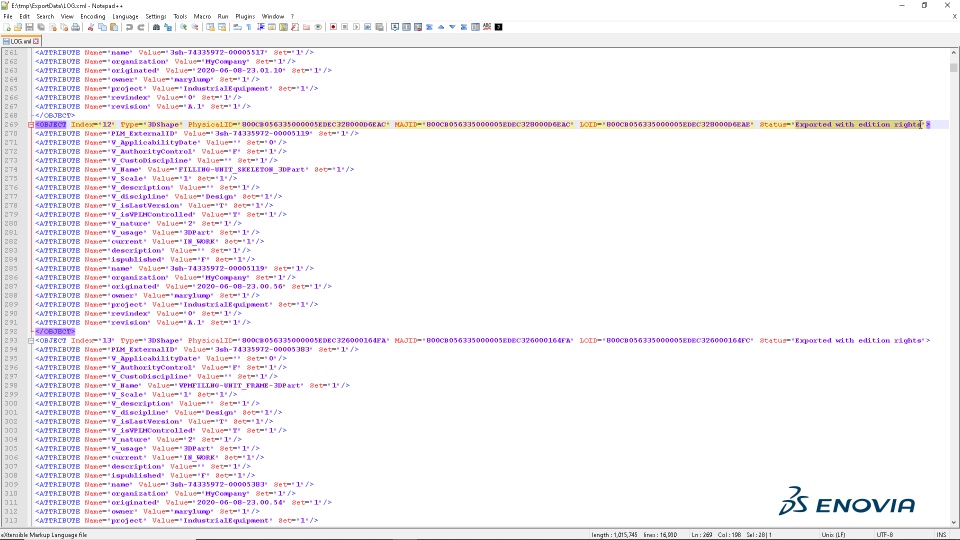The width and height of the screenshot is (960, 540).
Task: Save the file with the Save icon
Action: pos(29,27)
